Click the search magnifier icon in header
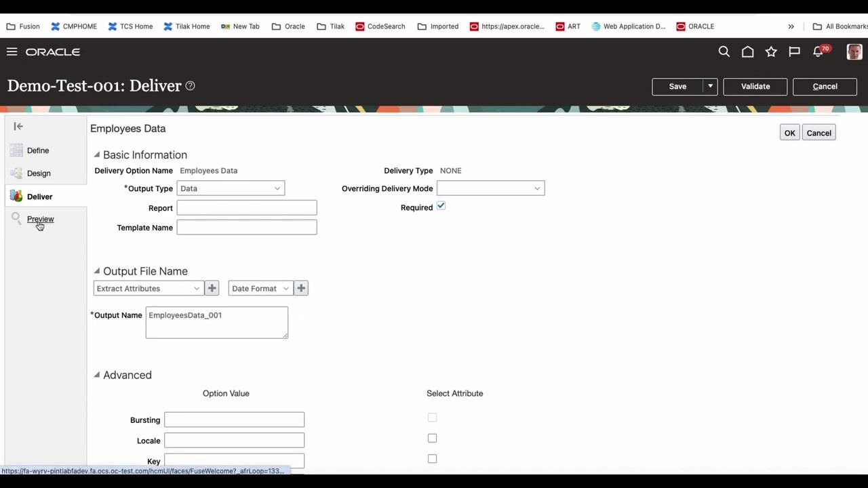 point(724,52)
